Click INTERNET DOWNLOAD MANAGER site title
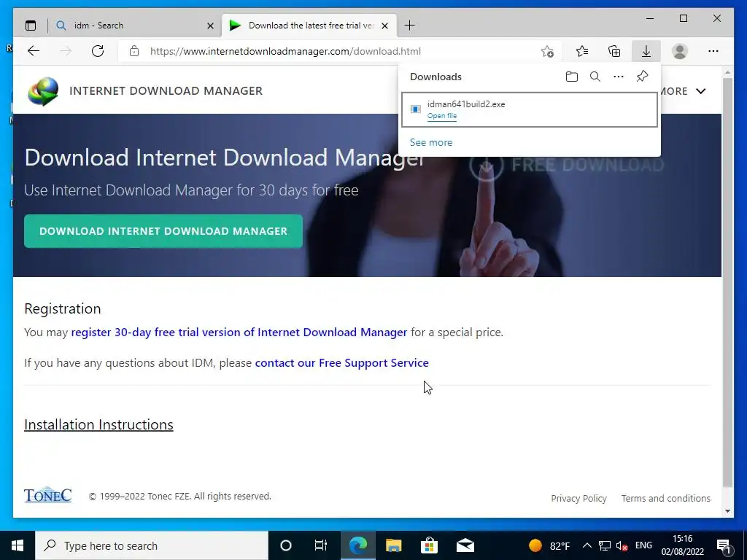The image size is (747, 560). coord(166,91)
